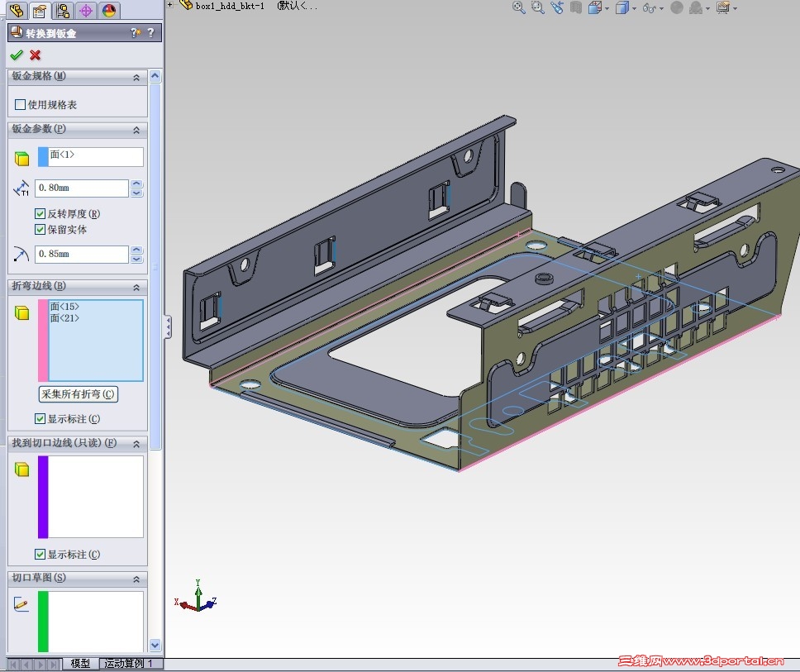
Task: Click the Apply Scene icon
Action: 696,7
